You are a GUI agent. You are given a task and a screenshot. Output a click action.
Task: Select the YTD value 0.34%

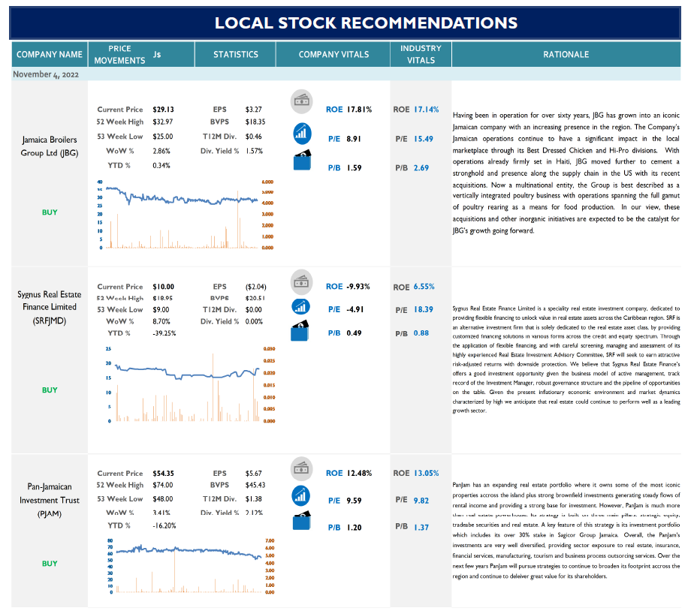point(161,166)
